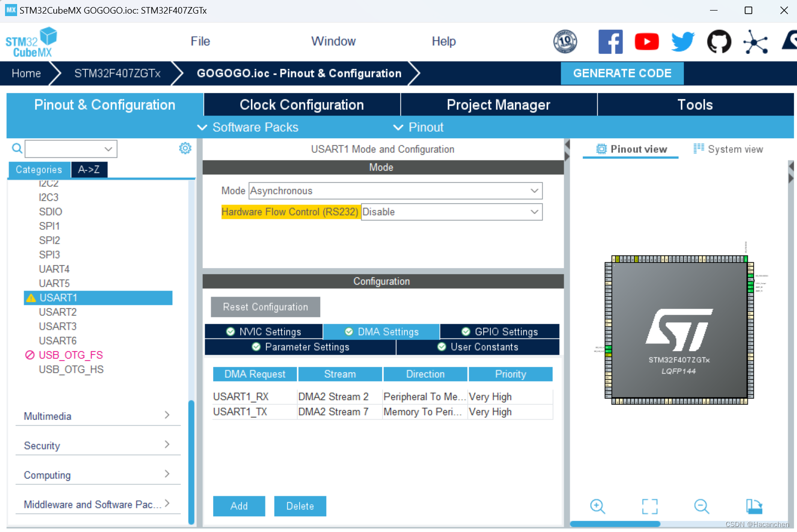Go to STM32F407ZGTx breadcrumb
This screenshot has height=532, width=797.
(x=117, y=73)
